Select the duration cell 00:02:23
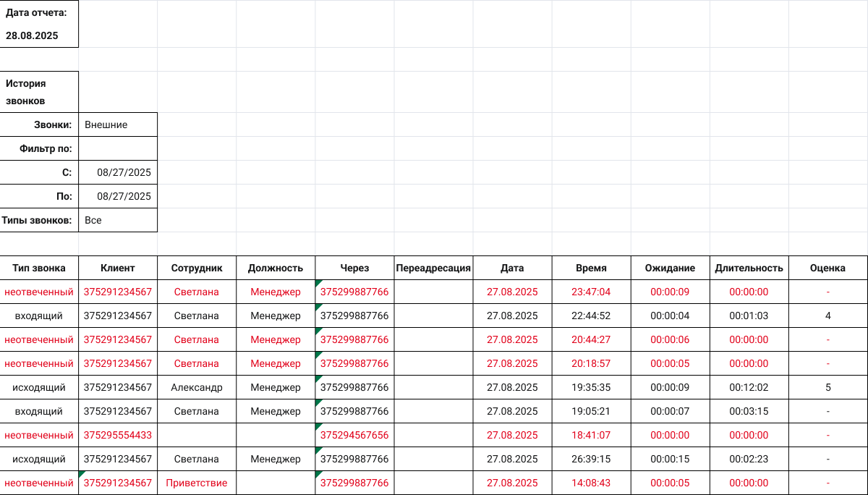 749,459
